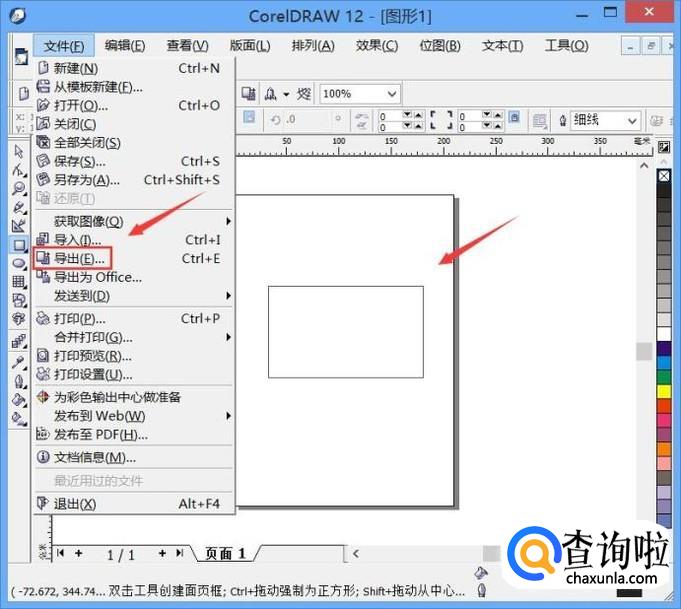Open Edit (编辑) menu
The height and width of the screenshot is (609, 681).
click(125, 45)
